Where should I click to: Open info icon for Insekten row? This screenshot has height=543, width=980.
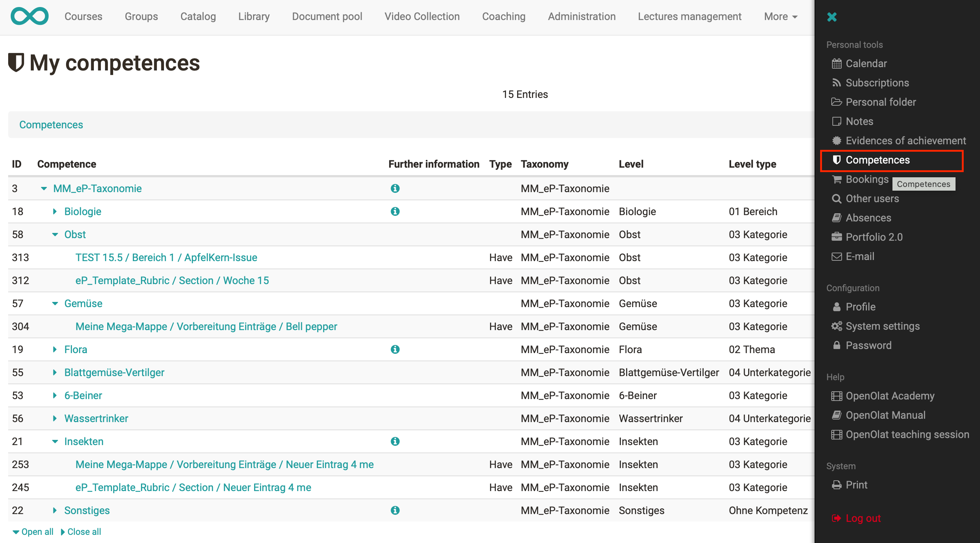click(x=395, y=441)
